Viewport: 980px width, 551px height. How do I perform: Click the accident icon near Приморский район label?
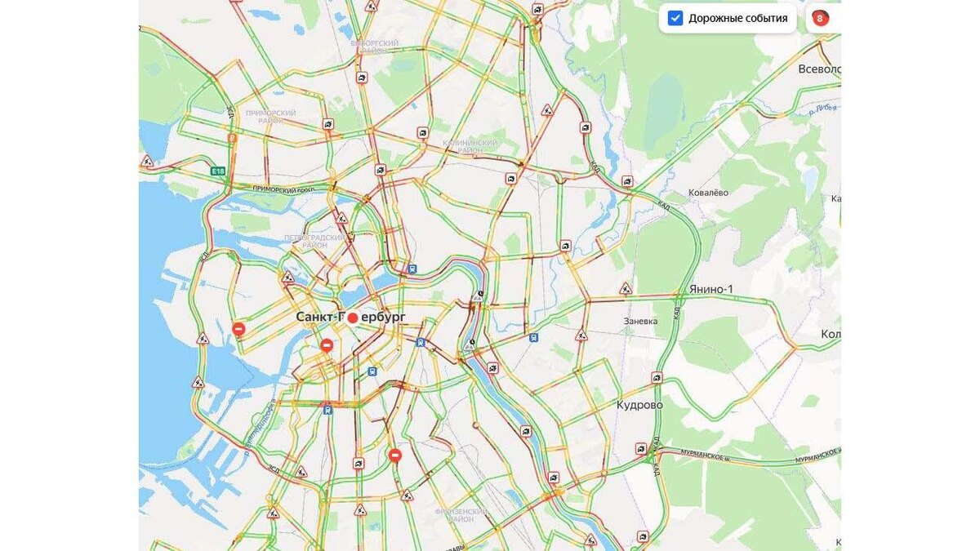(x=327, y=125)
